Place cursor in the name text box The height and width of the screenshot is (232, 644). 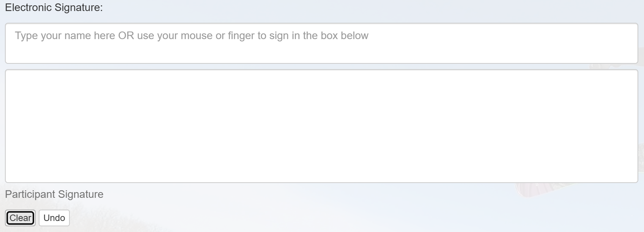click(x=321, y=43)
